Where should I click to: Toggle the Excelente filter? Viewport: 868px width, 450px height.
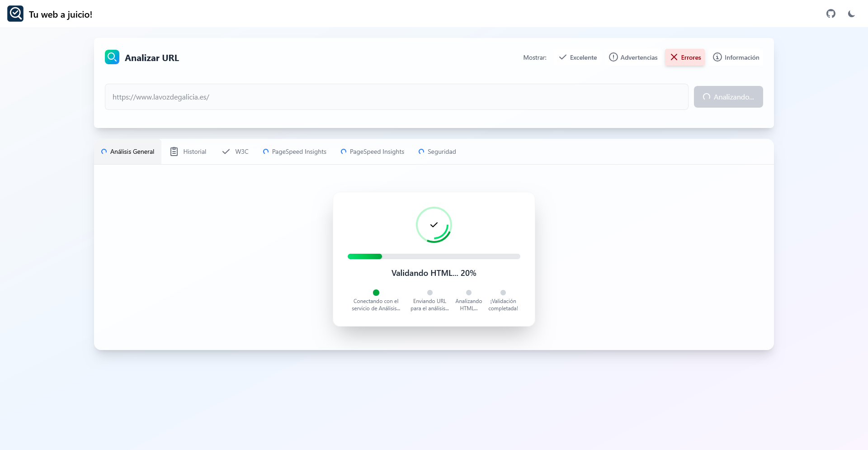tap(578, 57)
